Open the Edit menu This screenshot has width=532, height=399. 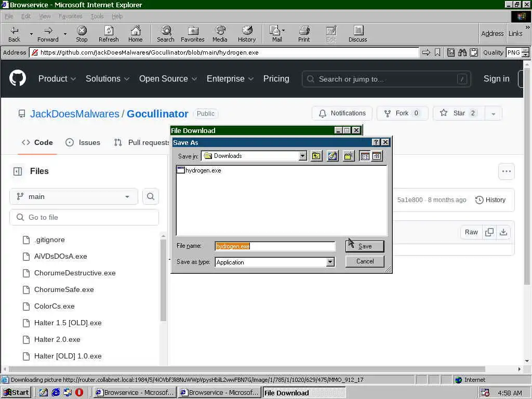click(26, 16)
